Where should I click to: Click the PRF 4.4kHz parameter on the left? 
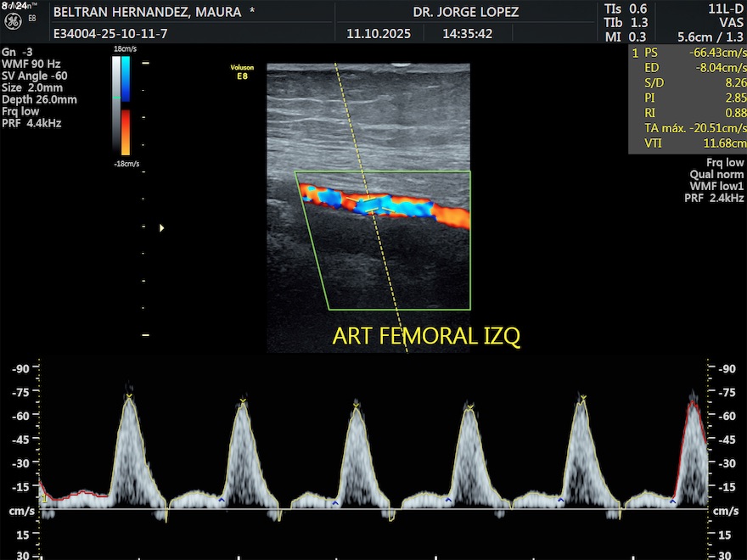[31, 123]
